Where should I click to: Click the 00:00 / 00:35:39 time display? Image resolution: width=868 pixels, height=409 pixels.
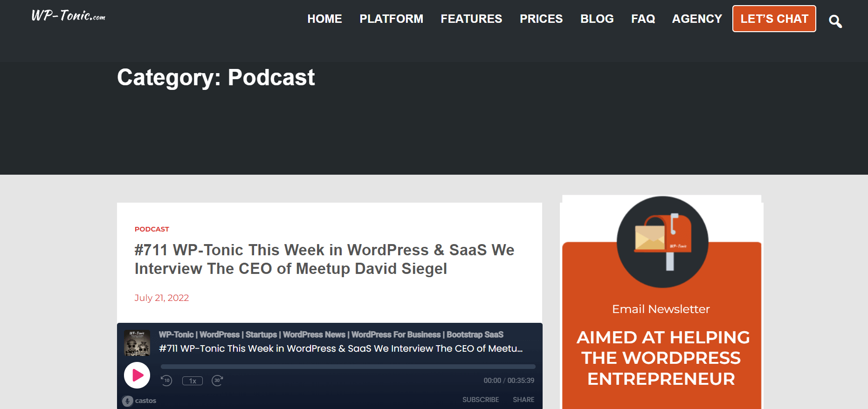point(509,381)
